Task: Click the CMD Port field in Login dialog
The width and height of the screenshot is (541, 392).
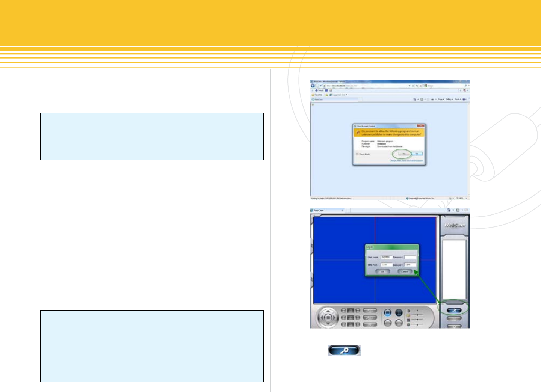Action: pos(386,265)
